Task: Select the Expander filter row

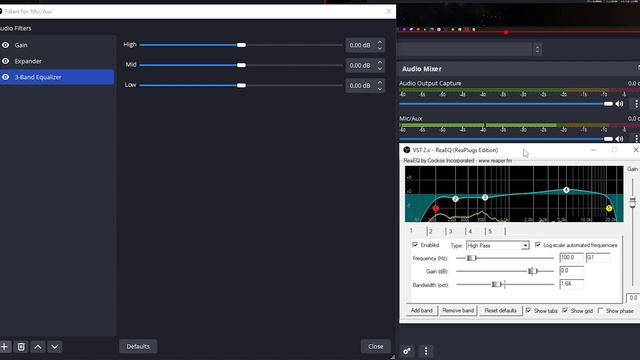Action: click(57, 61)
